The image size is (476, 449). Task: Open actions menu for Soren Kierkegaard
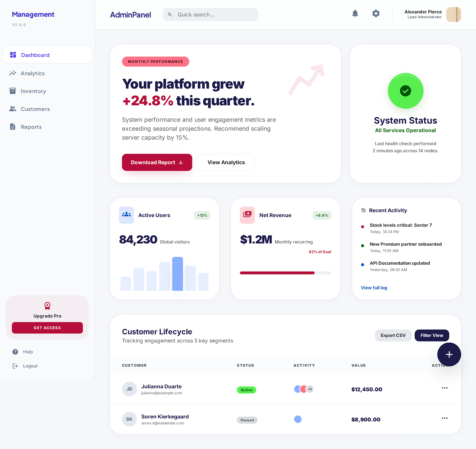445,418
